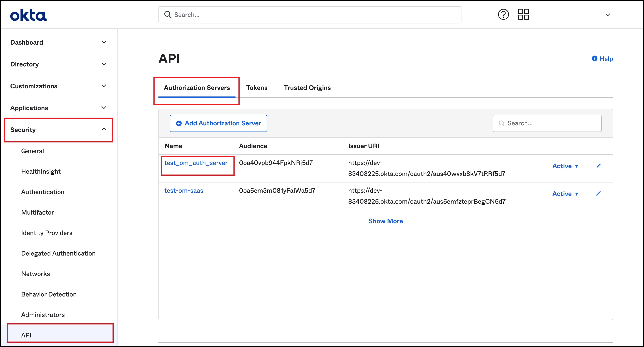Click the magnifier icon in top search bar
This screenshot has height=347, width=644.
tap(168, 15)
